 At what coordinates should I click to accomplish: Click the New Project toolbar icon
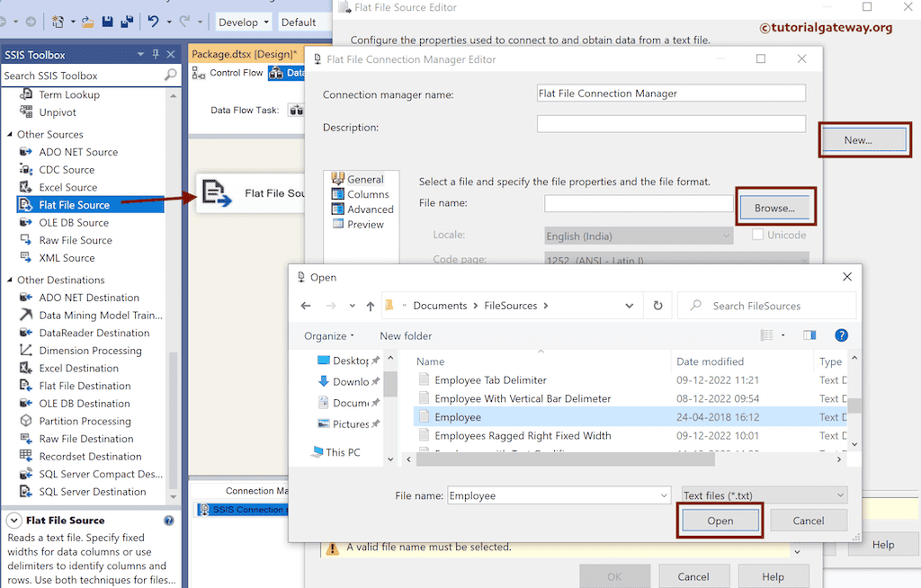pyautogui.click(x=58, y=22)
